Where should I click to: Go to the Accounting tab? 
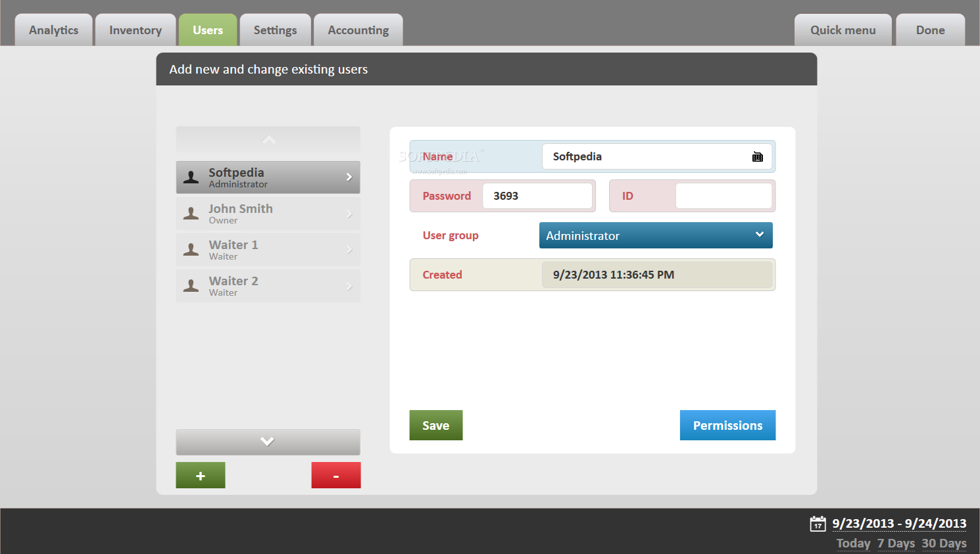tap(358, 30)
